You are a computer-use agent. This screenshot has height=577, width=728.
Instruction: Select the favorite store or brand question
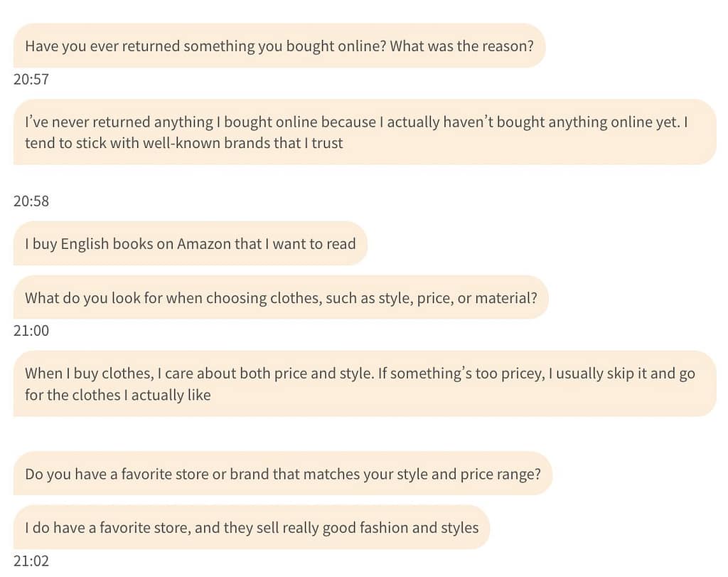click(x=282, y=474)
